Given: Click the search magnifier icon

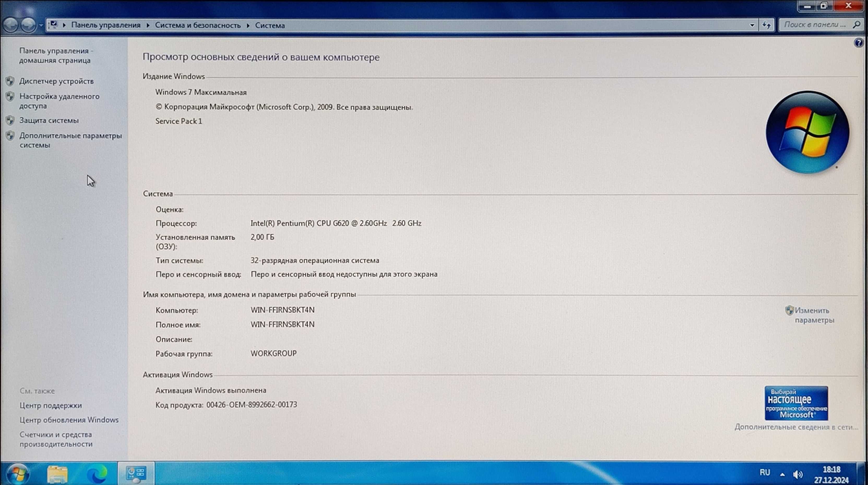Looking at the screenshot, I should 857,25.
